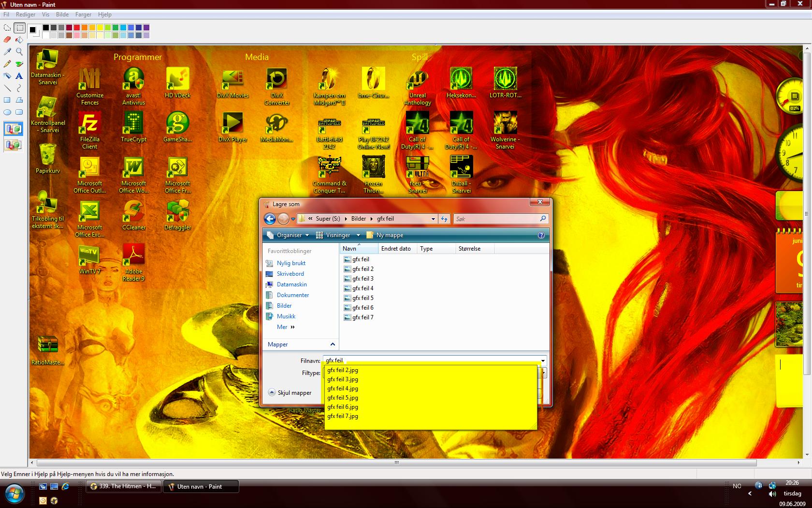Select the Rectangle shape tool

[x=7, y=100]
